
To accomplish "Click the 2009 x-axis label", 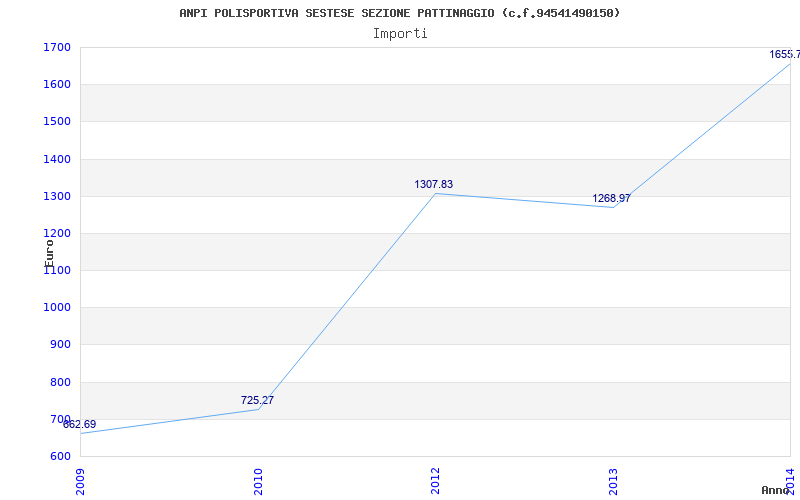I will (80, 481).
